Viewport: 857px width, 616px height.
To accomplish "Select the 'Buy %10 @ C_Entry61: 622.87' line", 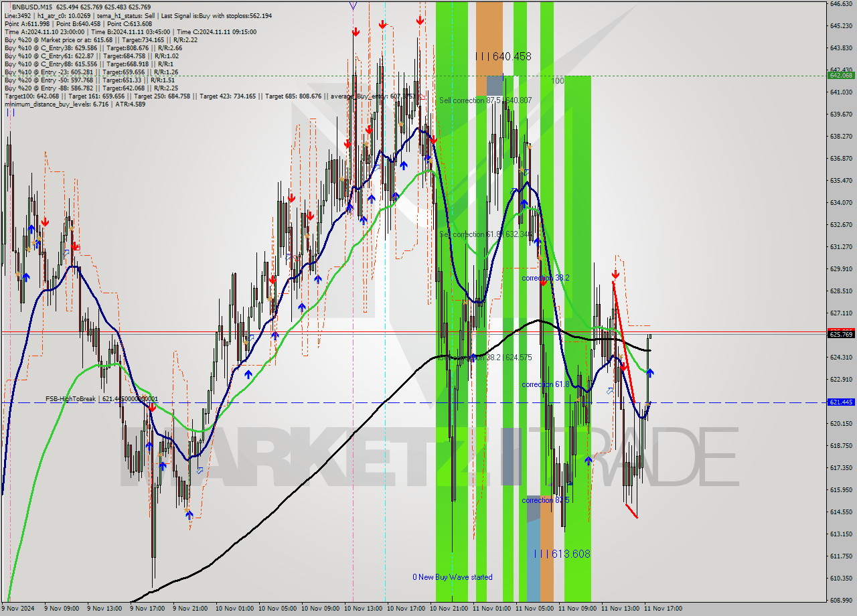I will [92, 56].
